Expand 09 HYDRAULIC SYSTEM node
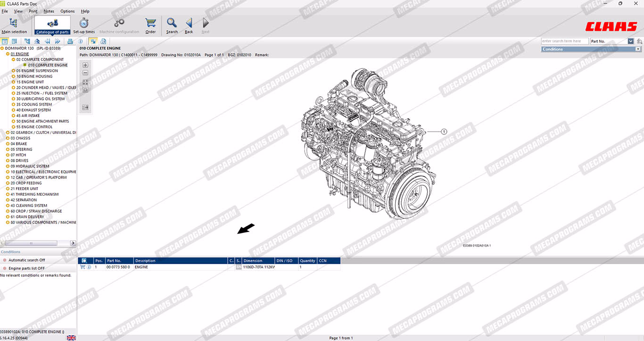 8,166
